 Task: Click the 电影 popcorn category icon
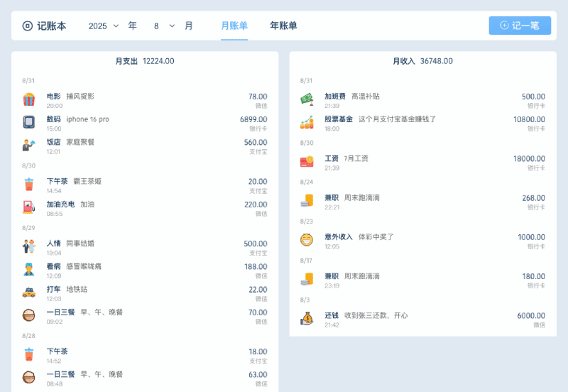point(28,99)
